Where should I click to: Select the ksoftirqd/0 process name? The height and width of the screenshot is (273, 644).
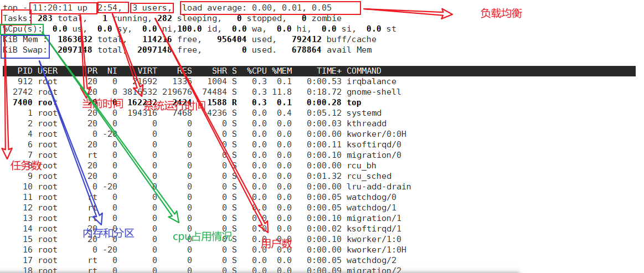coord(374,145)
